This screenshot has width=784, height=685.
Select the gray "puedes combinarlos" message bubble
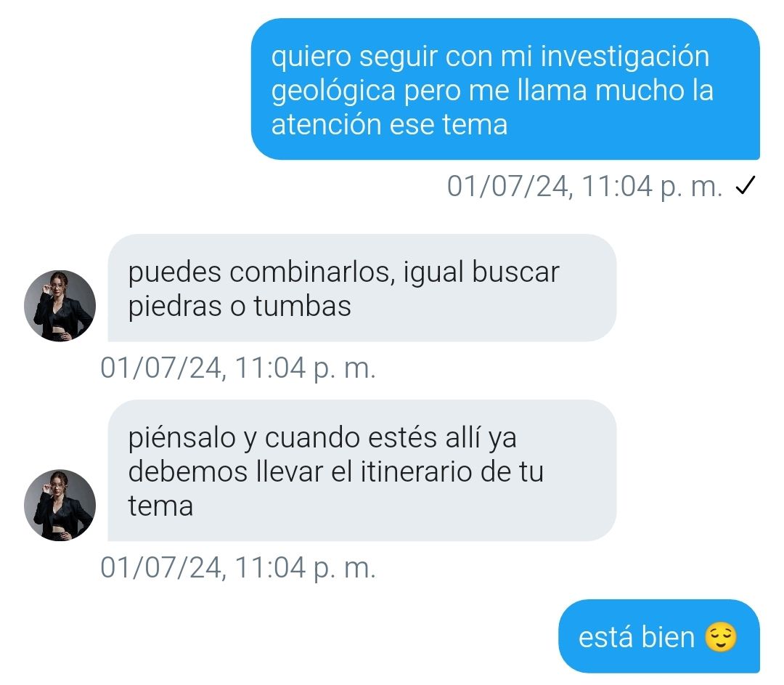(x=362, y=288)
